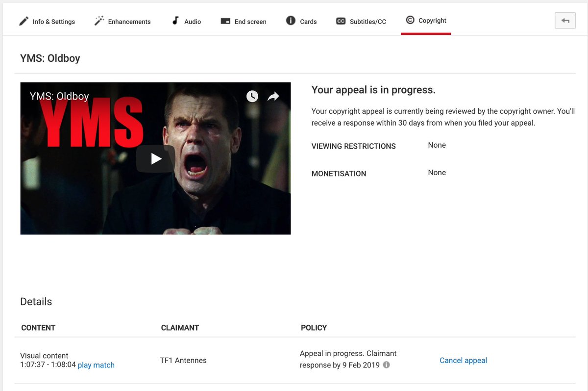
Task: Click the Watch later clock icon
Action: pos(252,96)
